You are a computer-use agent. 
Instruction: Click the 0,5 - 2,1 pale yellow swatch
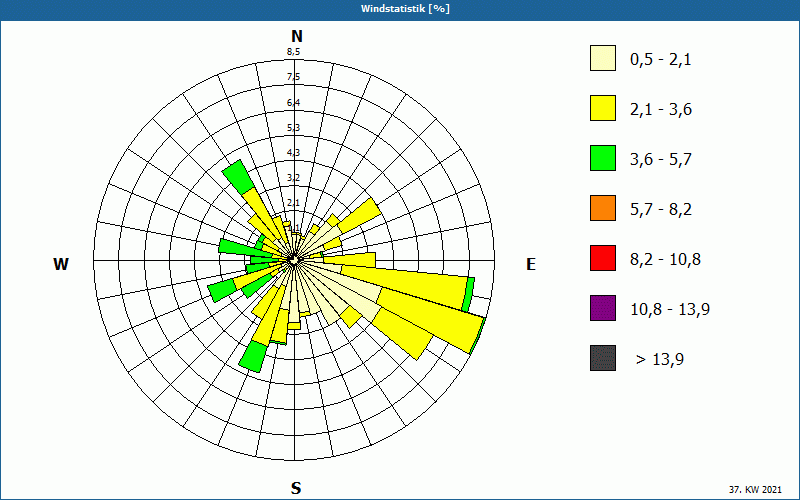click(603, 58)
